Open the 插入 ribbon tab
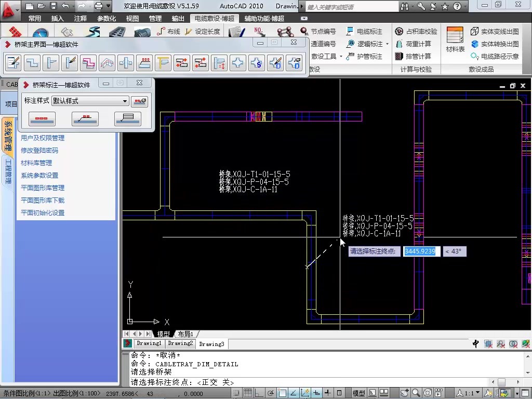The width and height of the screenshot is (532, 399). tap(57, 18)
